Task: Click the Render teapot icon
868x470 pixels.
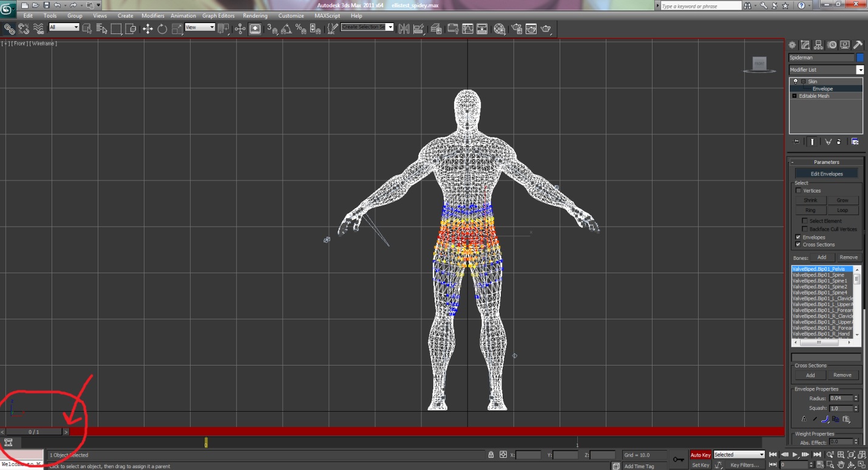Action: tap(546, 29)
